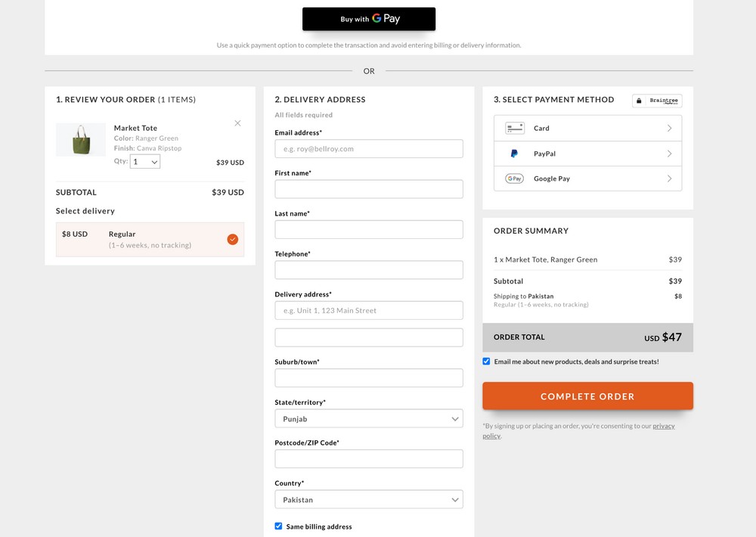The width and height of the screenshot is (756, 537).
Task: Click the PayPal logo icon
Action: pos(515,154)
